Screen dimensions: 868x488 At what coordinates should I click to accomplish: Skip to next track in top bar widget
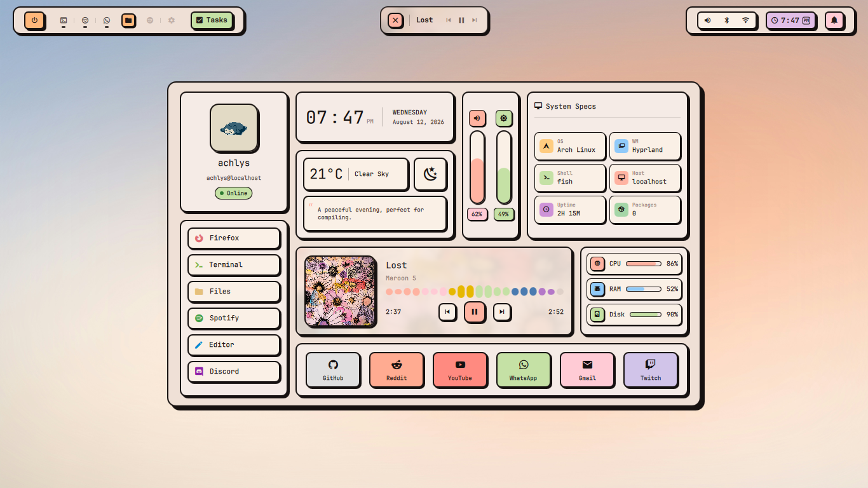(474, 20)
